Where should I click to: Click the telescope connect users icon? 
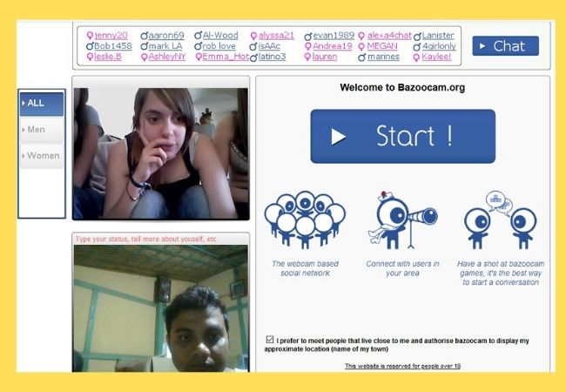(x=402, y=220)
